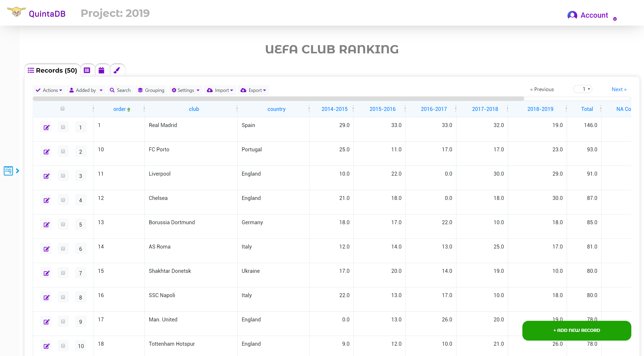Edit the Chelsea record
The width and height of the screenshot is (644, 356).
point(46,200)
